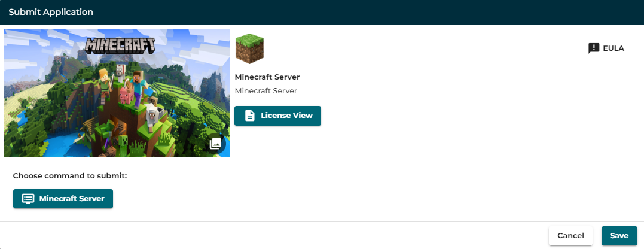
Task: Cancel the application submission
Action: [x=570, y=236]
